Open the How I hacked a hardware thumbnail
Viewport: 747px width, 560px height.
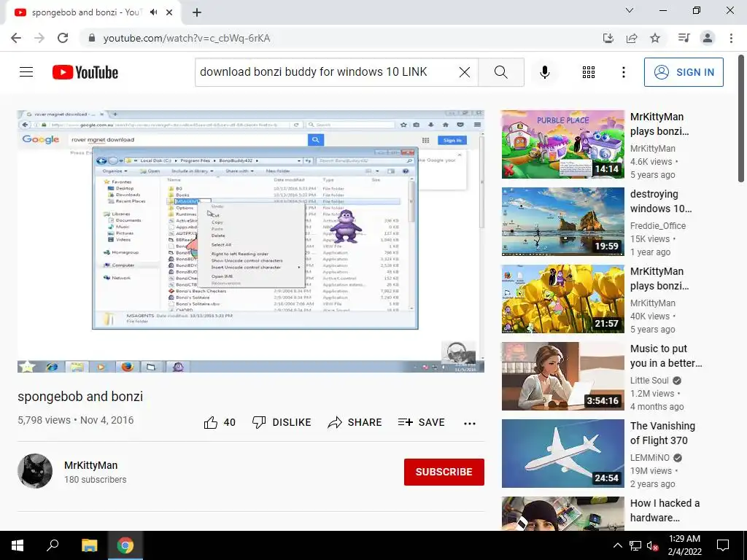tap(562, 513)
